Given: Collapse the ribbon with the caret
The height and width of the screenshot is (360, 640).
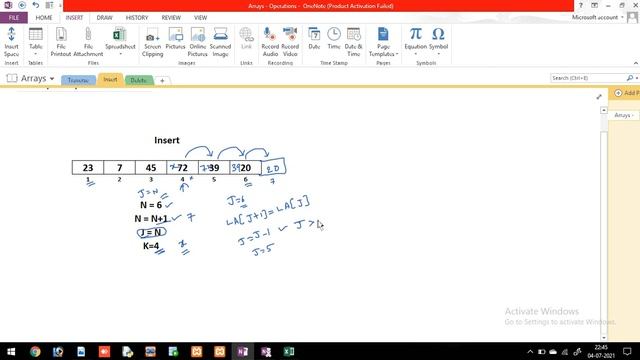Looking at the screenshot, I should coord(636,63).
